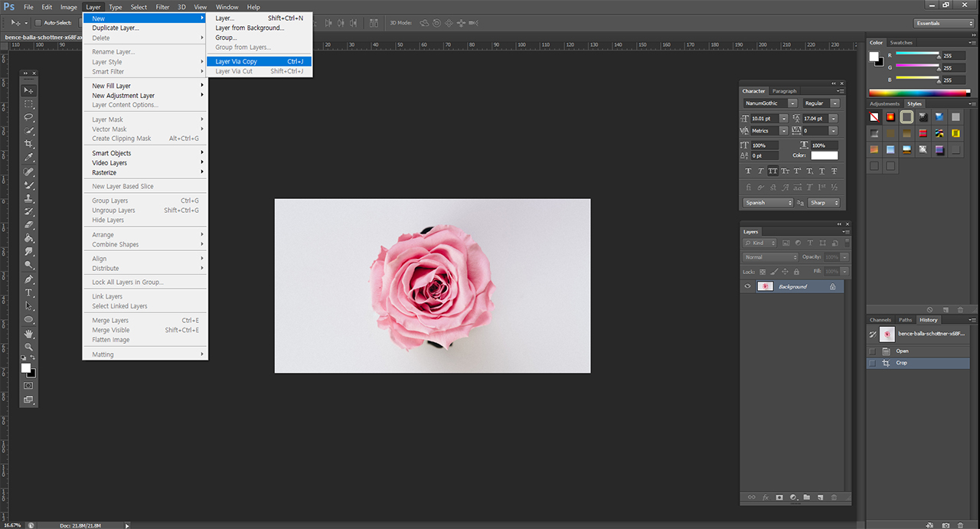Viewport: 980px width, 529px height.
Task: Hide the Background layer eye icon
Action: click(x=748, y=286)
